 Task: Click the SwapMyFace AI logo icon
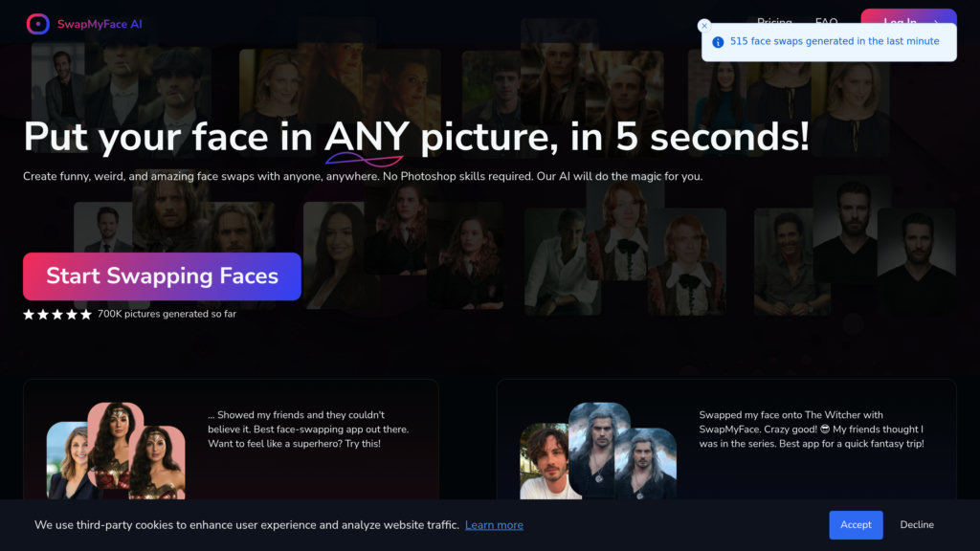pyautogui.click(x=38, y=24)
